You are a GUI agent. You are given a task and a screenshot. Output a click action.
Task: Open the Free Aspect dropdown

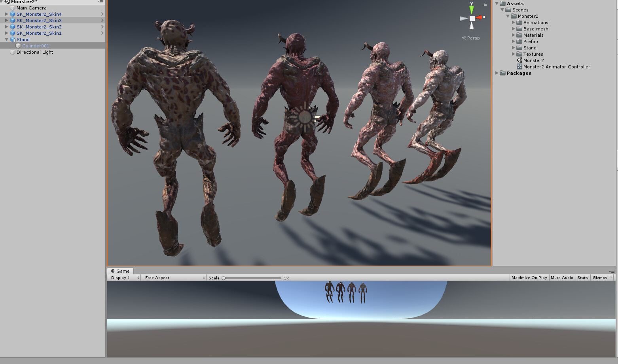click(x=173, y=277)
